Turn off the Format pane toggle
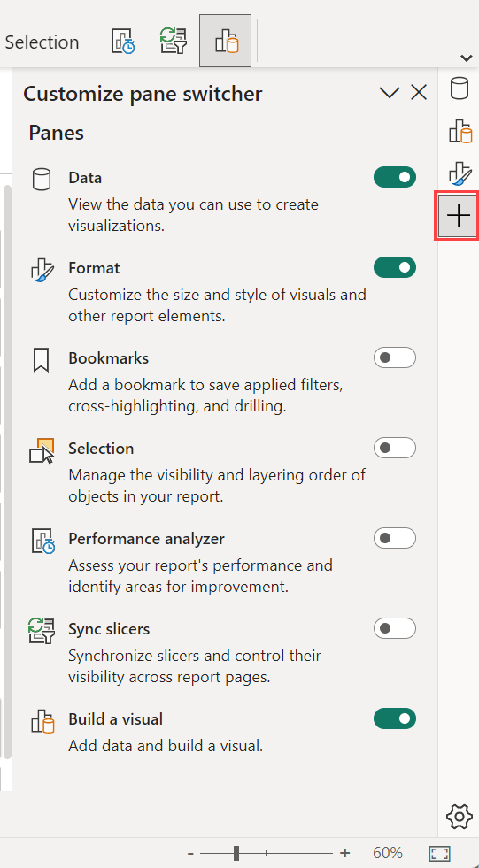This screenshot has width=479, height=868. click(x=395, y=267)
